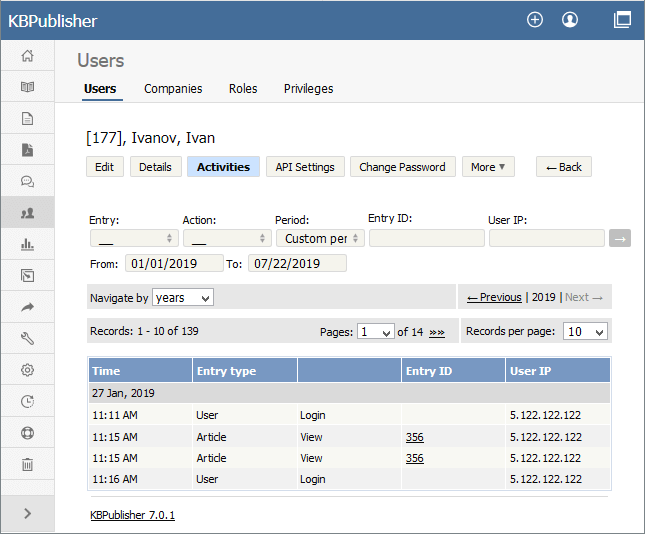Open the Tools wrench icon
The height and width of the screenshot is (534, 645).
28,339
